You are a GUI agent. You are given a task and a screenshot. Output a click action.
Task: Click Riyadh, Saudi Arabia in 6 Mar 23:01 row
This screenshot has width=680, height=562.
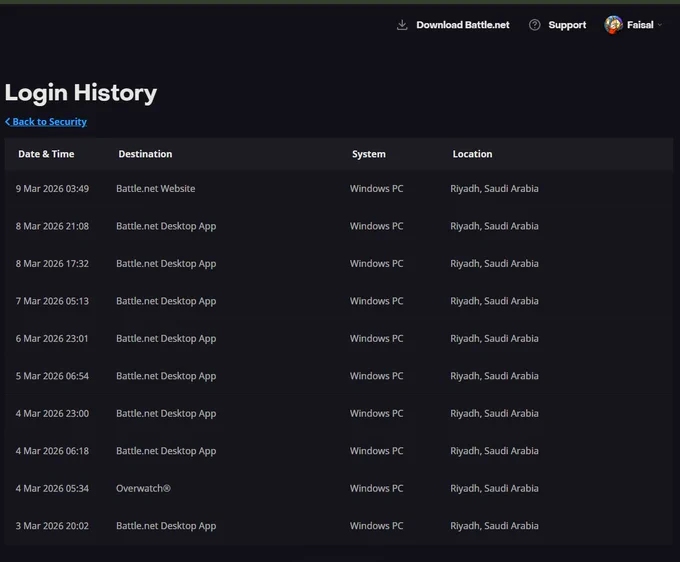tap(494, 339)
